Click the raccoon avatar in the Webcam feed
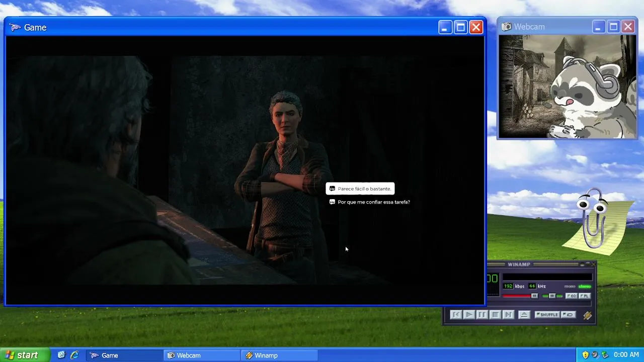The height and width of the screenshot is (362, 644). pos(591,98)
